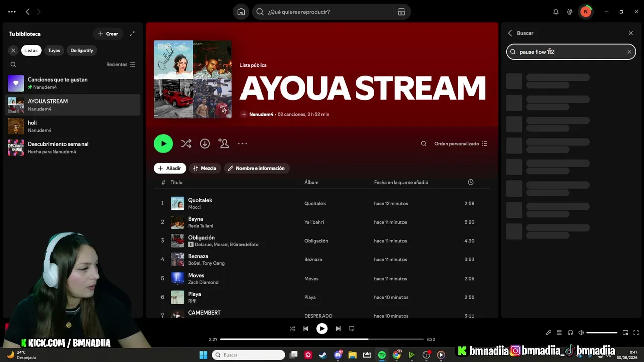This screenshot has width=644, height=362.
Task: Download the playlist
Action: (x=205, y=144)
